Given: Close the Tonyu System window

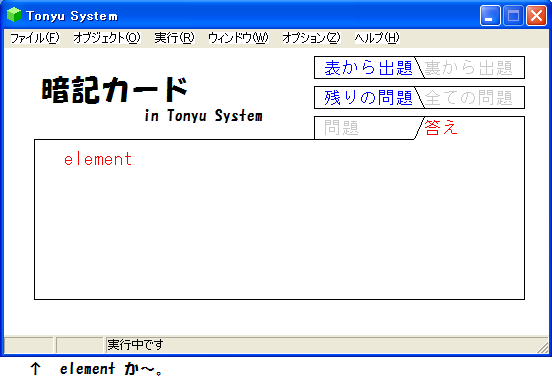Looking at the screenshot, I should 536,16.
